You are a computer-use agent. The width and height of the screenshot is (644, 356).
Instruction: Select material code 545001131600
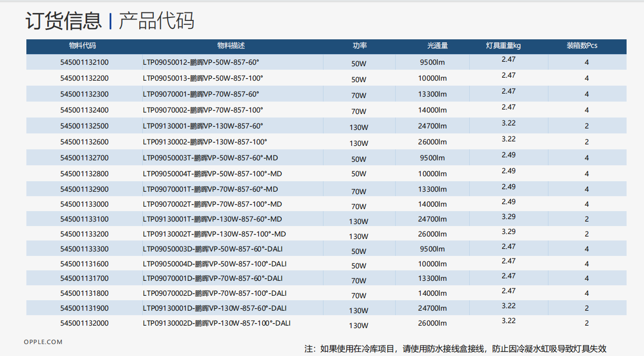point(84,264)
